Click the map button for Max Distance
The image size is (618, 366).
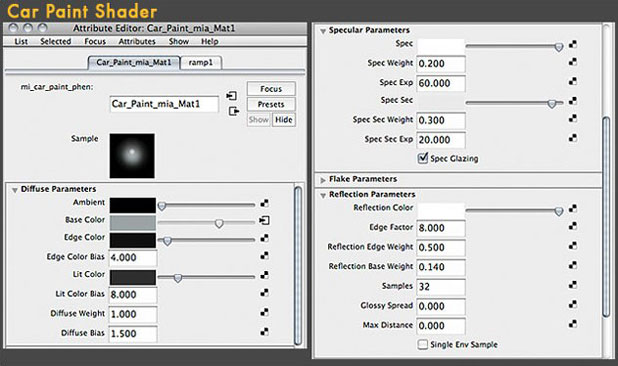point(573,324)
